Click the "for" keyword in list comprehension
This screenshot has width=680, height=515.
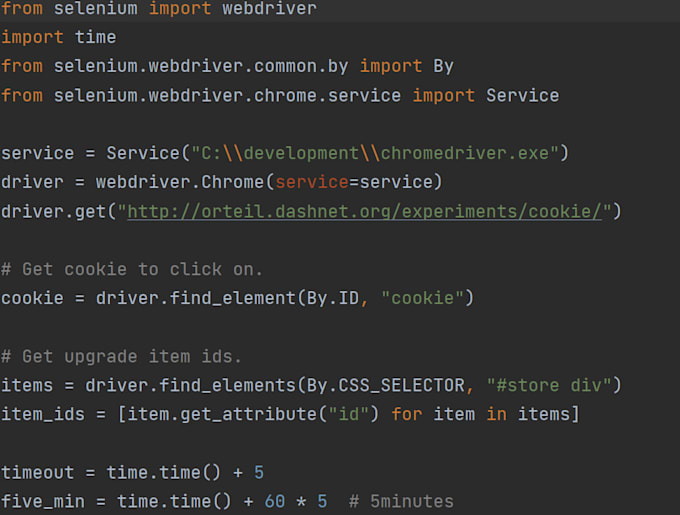(x=407, y=414)
